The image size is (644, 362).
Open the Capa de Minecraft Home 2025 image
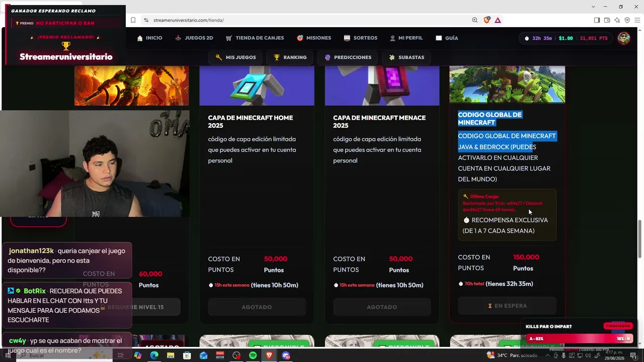257,85
